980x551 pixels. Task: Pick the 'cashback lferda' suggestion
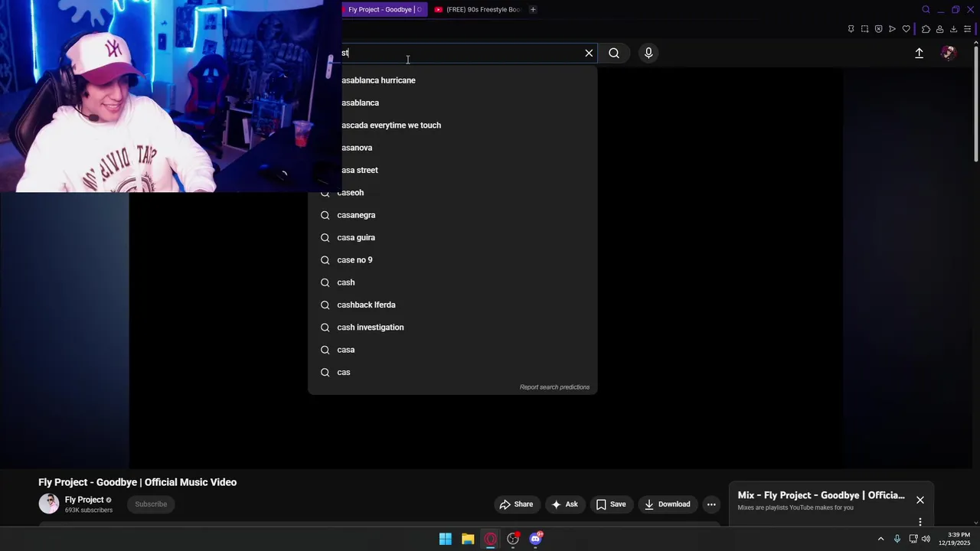(452, 305)
